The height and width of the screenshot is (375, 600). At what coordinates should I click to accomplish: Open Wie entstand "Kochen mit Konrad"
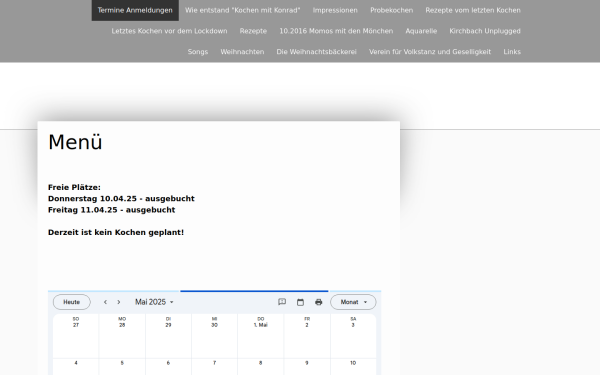point(243,10)
